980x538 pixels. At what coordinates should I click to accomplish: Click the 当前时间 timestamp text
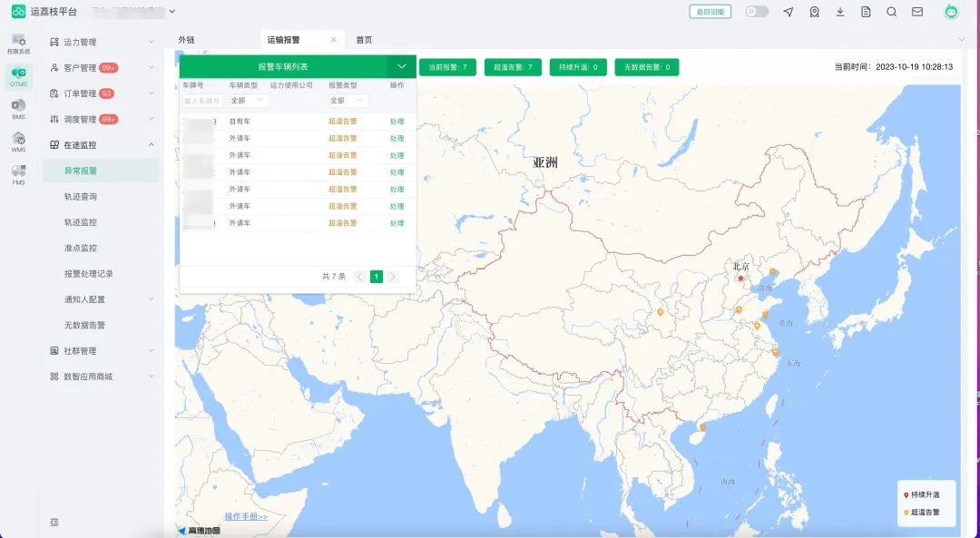pyautogui.click(x=894, y=67)
